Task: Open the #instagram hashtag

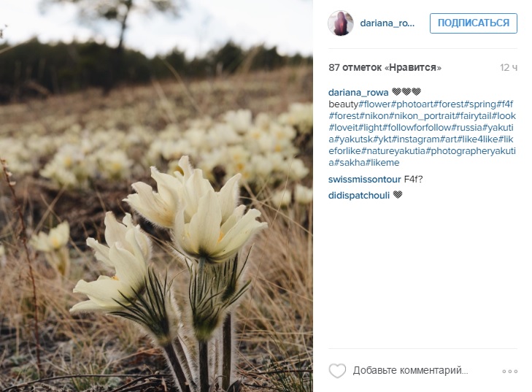Action: 415,139
